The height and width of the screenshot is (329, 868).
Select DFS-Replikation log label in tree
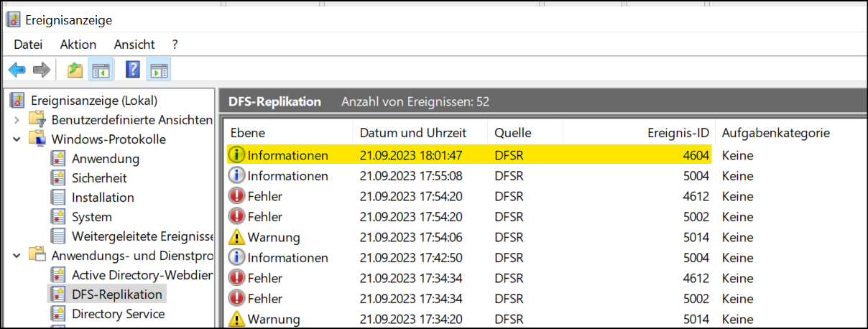(117, 295)
